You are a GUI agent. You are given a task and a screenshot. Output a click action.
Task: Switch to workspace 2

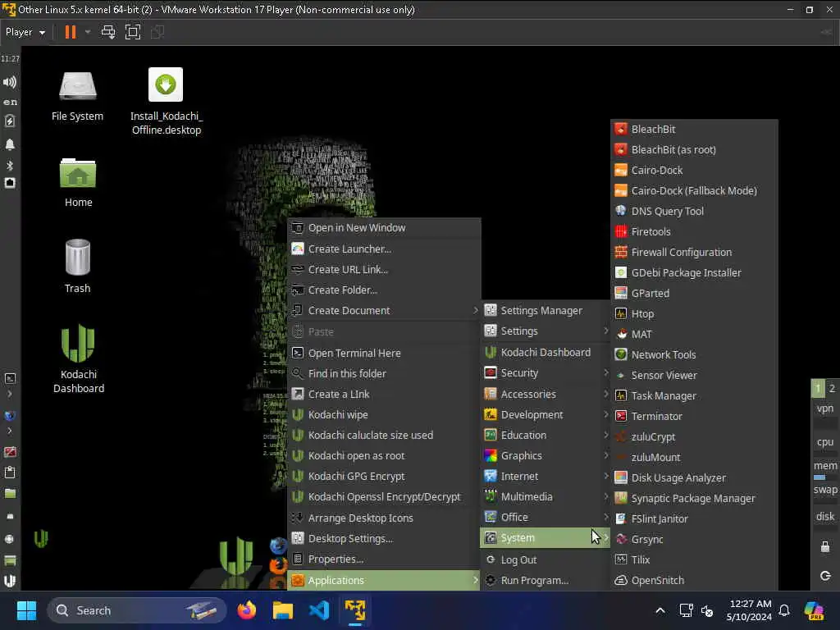832,388
